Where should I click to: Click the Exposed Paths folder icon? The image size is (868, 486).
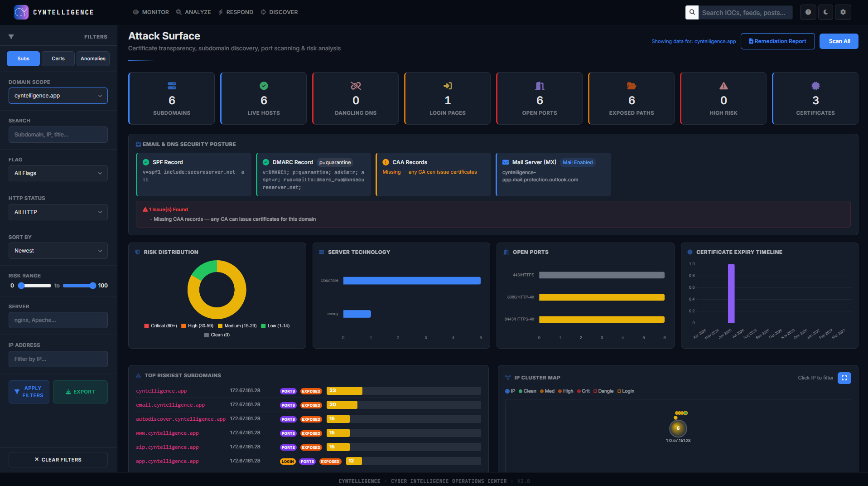[632, 86]
